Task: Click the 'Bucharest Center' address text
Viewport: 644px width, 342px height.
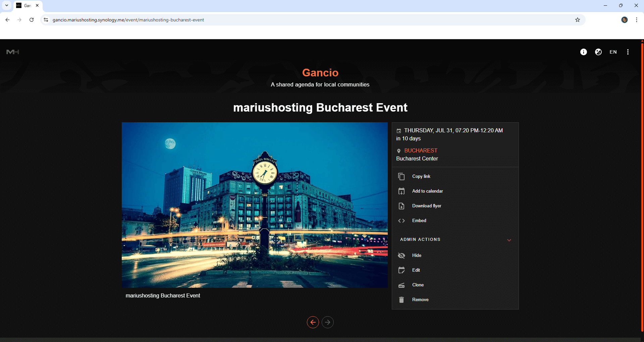Action: pos(417,158)
